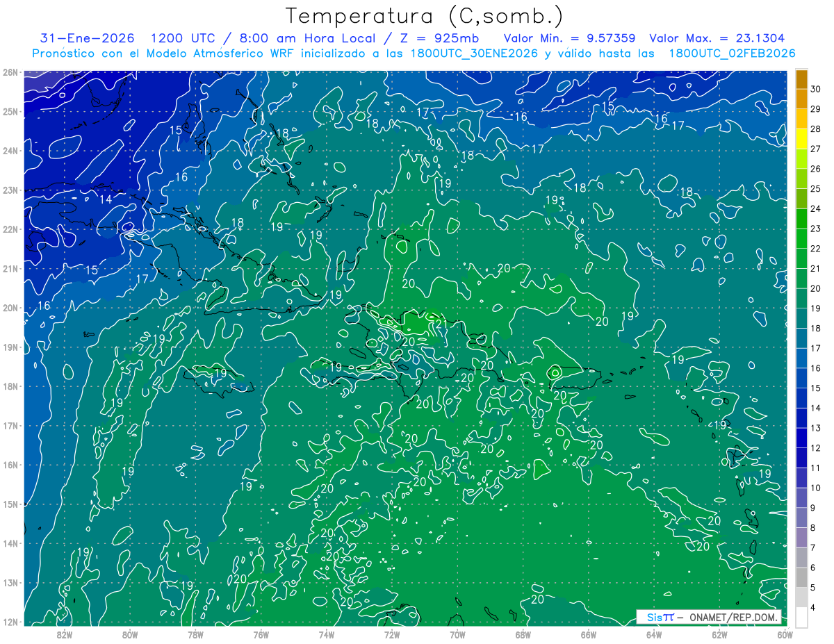Click color bar segment between 15 and 16

pos(801,379)
